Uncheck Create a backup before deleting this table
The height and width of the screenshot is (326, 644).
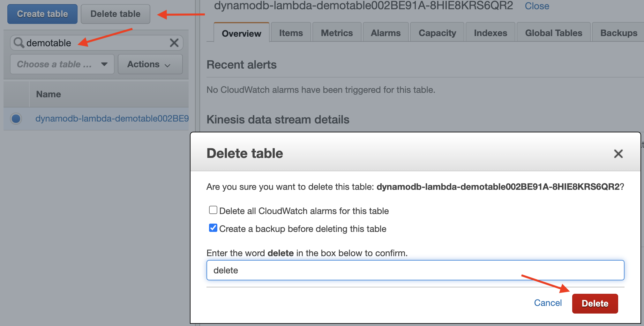pos(213,228)
